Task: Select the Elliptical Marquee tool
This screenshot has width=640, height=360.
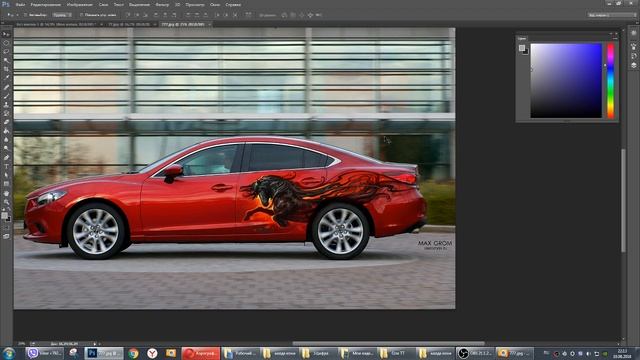Action: click(6, 43)
